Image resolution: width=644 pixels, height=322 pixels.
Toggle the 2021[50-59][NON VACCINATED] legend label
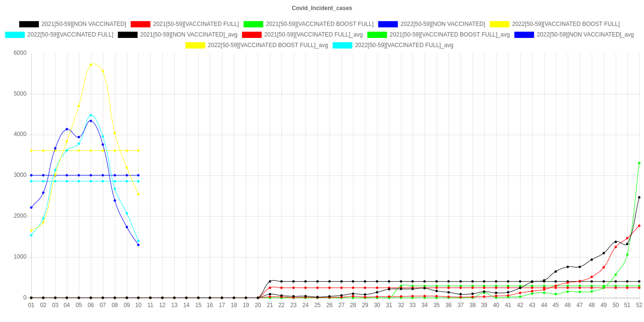tap(84, 24)
